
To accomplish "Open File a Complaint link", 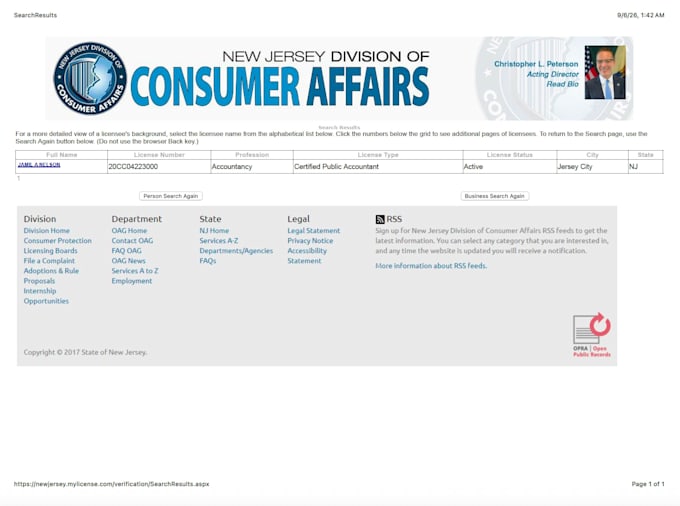I will click(49, 261).
